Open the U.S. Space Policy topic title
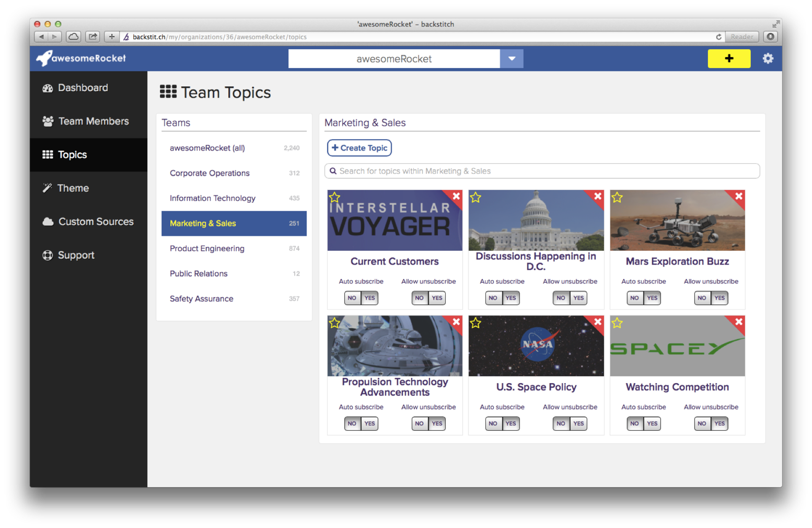This screenshot has height=528, width=812. (536, 387)
